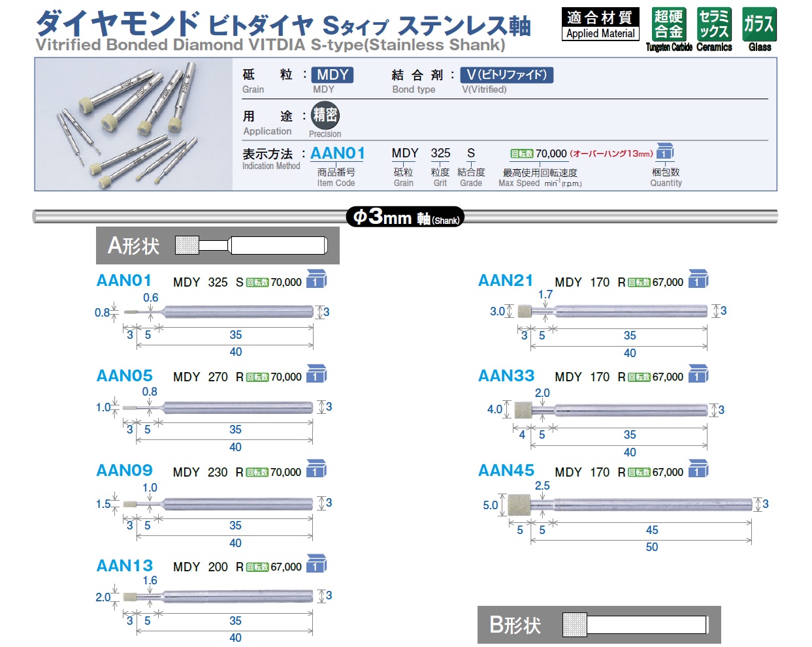Screen dimensions: 812x647
Task: Click the Applied Material label box
Action: click(600, 25)
